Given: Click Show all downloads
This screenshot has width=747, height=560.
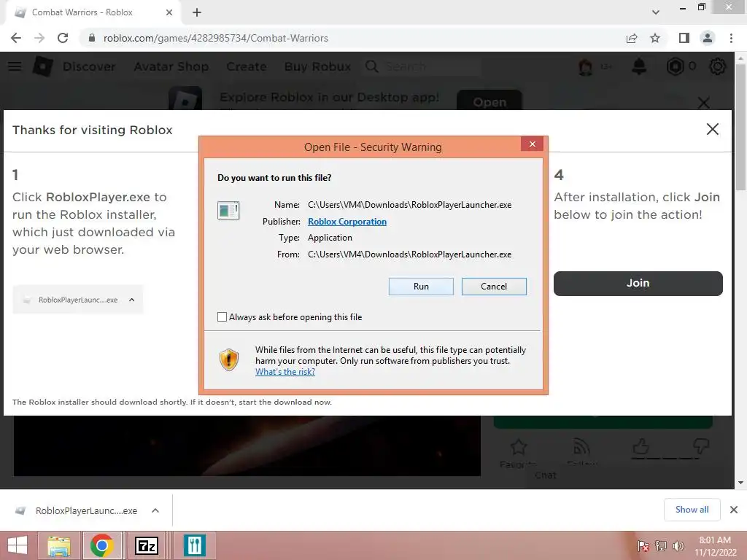Looking at the screenshot, I should click(x=692, y=510).
